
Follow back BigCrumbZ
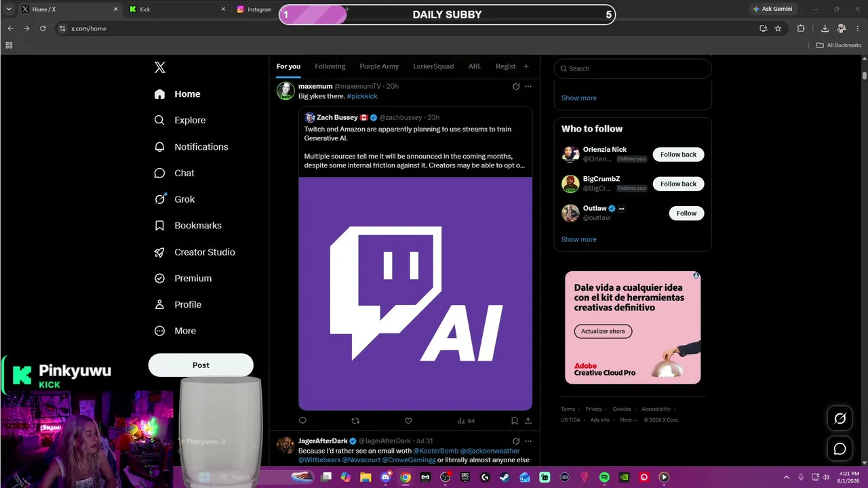pos(678,184)
